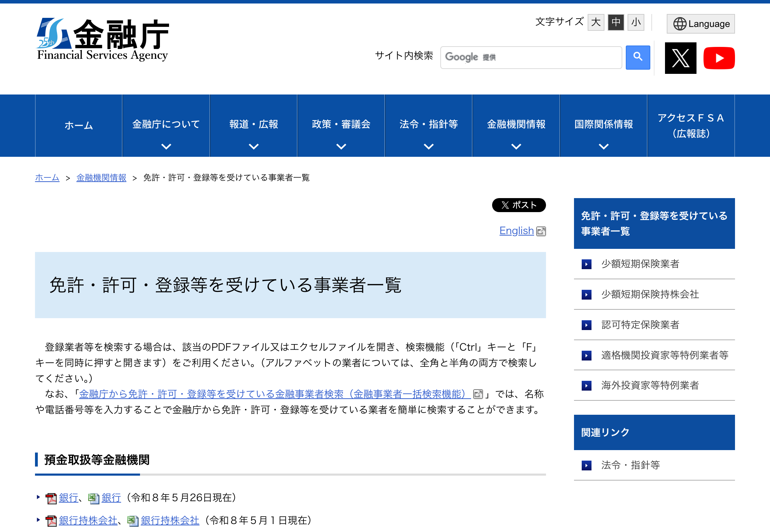The image size is (770, 532).
Task: Click the Financial Services Agency logo
Action: click(103, 40)
